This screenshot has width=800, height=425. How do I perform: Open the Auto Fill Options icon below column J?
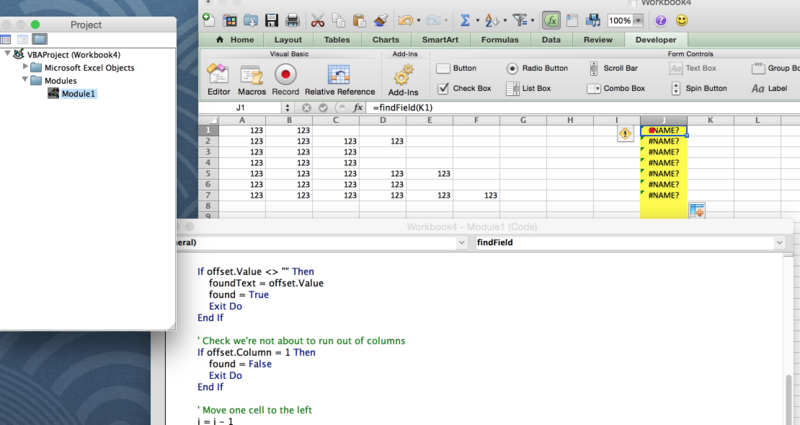697,210
